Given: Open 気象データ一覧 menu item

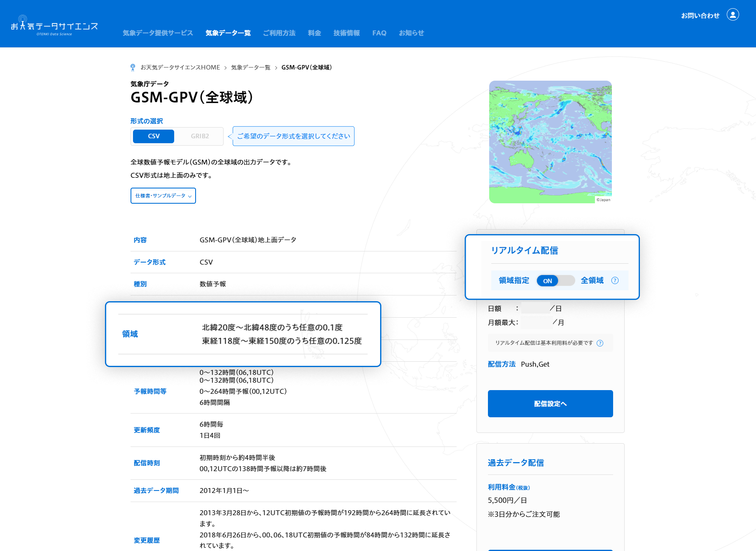Looking at the screenshot, I should [x=228, y=33].
